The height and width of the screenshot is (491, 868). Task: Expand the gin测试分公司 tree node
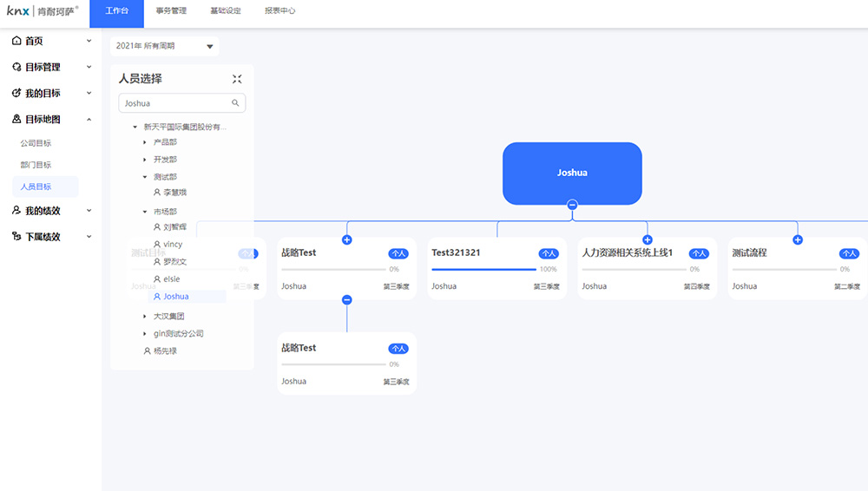click(145, 333)
